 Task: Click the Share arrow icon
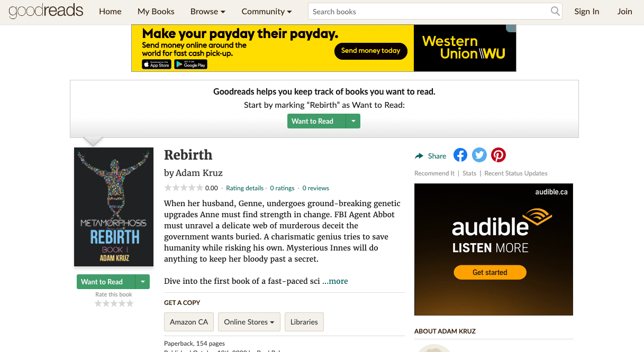[419, 156]
